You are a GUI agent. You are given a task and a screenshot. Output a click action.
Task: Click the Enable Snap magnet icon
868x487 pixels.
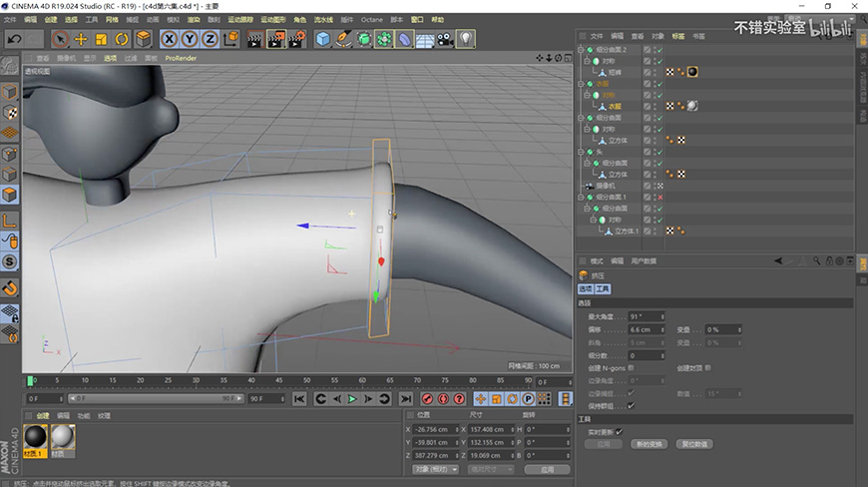[9, 288]
